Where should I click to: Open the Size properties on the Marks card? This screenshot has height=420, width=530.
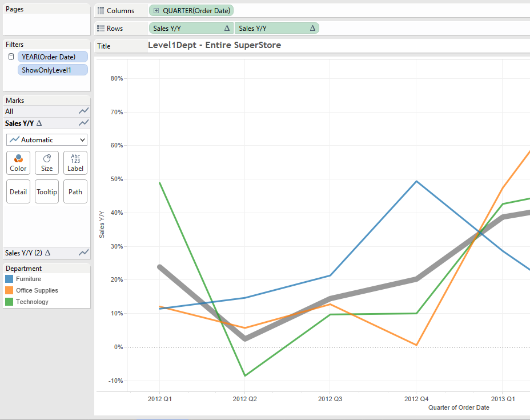pyautogui.click(x=46, y=163)
